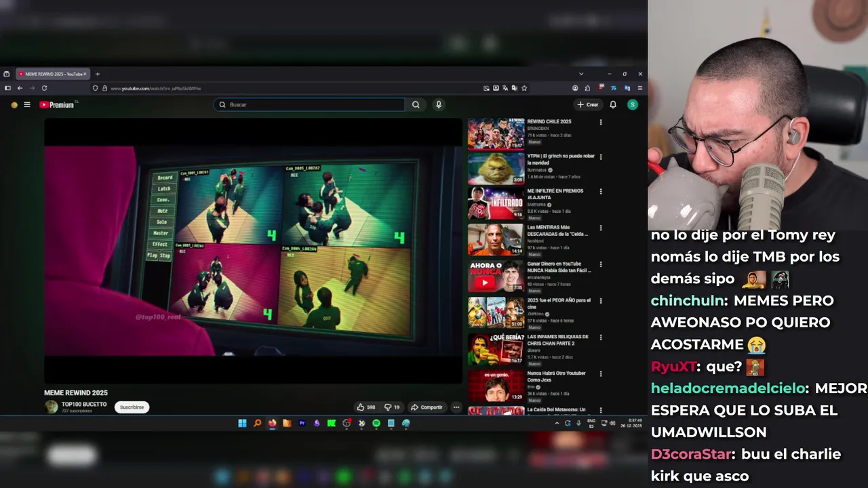This screenshot has height=488, width=868.
Task: Start voice search with microphone icon
Action: 439,104
